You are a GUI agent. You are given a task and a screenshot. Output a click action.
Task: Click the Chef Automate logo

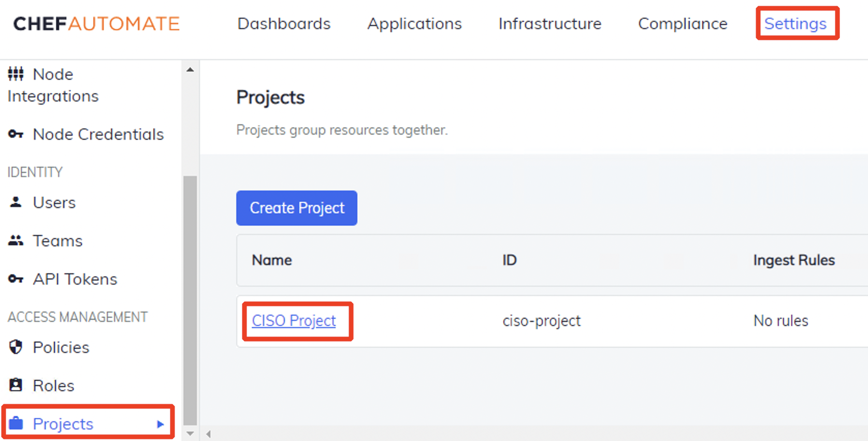(x=96, y=24)
